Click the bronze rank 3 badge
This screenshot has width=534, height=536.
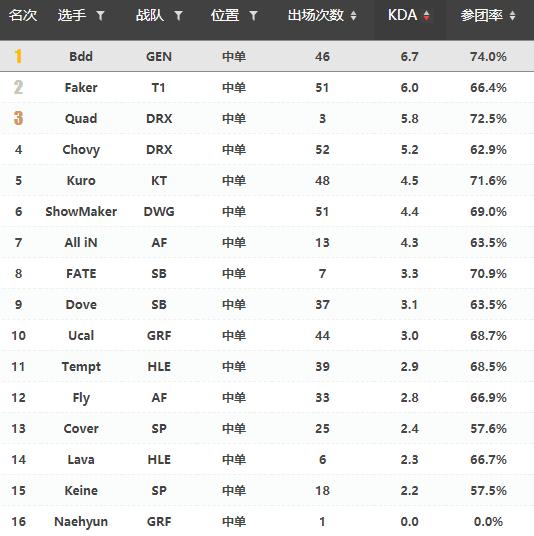pos(18,118)
